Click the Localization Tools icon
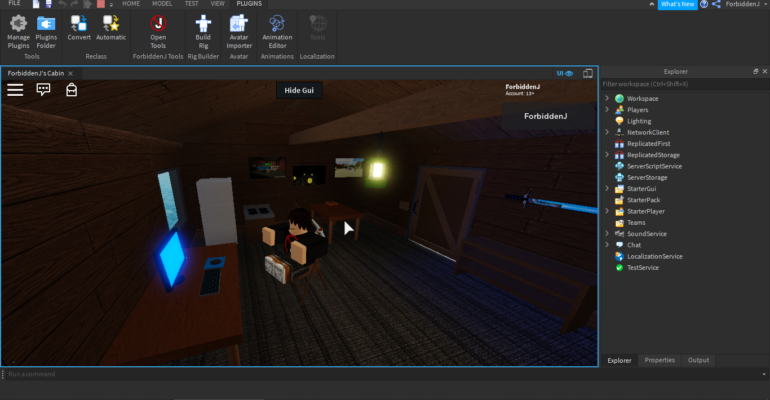Image resolution: width=770 pixels, height=400 pixels. point(317,28)
